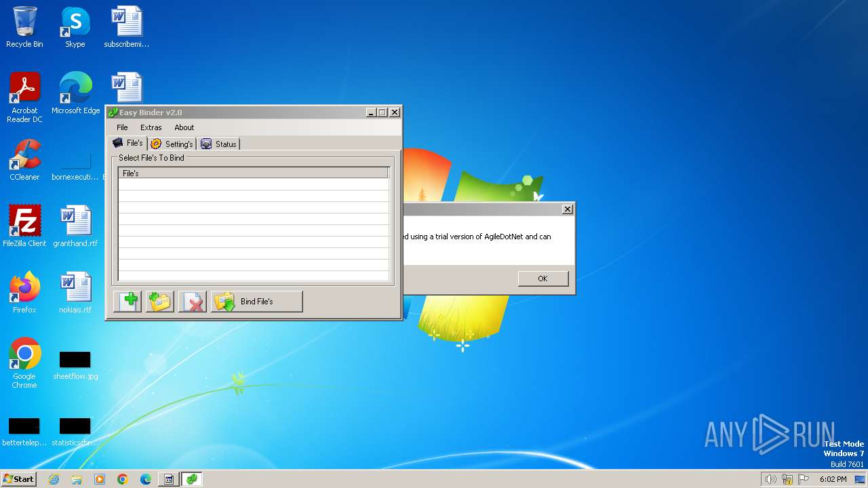Select the Skype desktop shortcut

(x=75, y=27)
